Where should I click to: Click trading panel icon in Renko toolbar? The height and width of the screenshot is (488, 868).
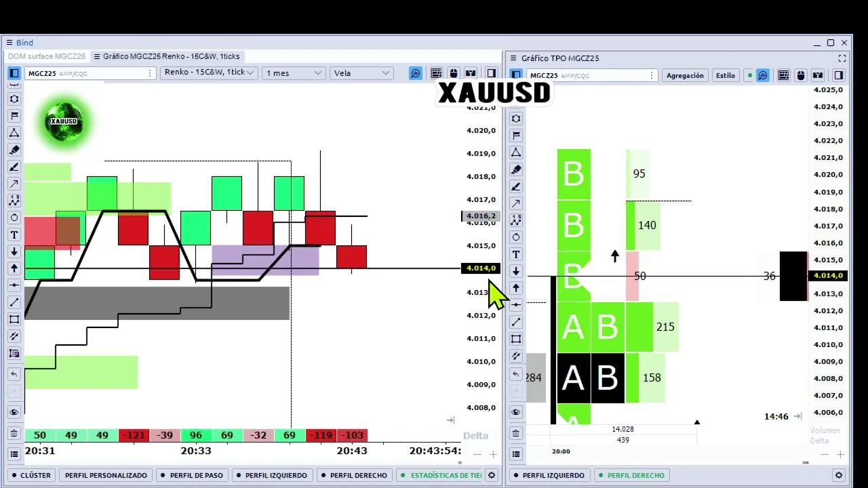click(471, 73)
